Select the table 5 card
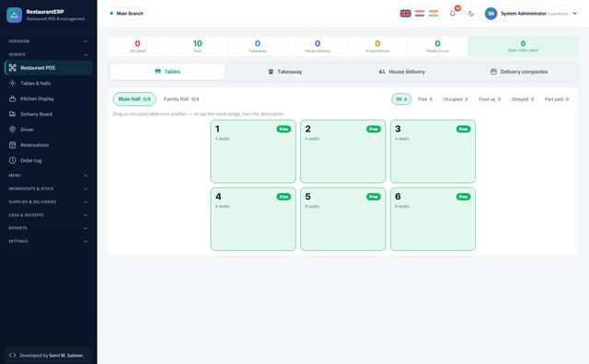Image resolution: width=589 pixels, height=364 pixels. [343, 219]
